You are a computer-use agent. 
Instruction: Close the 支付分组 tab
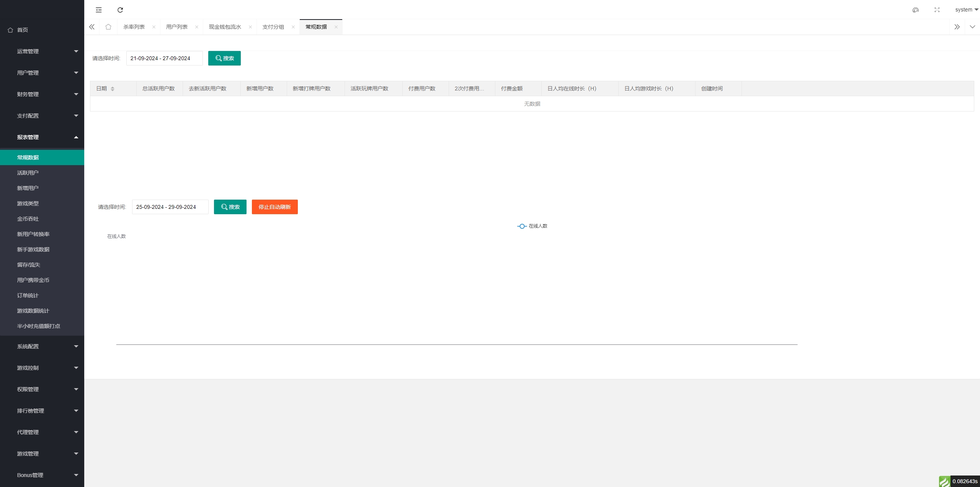[293, 27]
